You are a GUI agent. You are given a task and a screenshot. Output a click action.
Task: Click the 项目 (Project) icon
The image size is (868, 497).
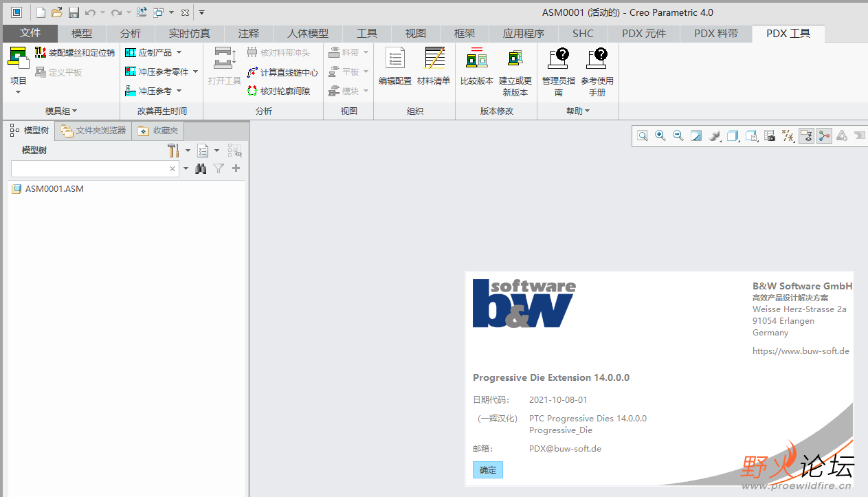pos(18,57)
